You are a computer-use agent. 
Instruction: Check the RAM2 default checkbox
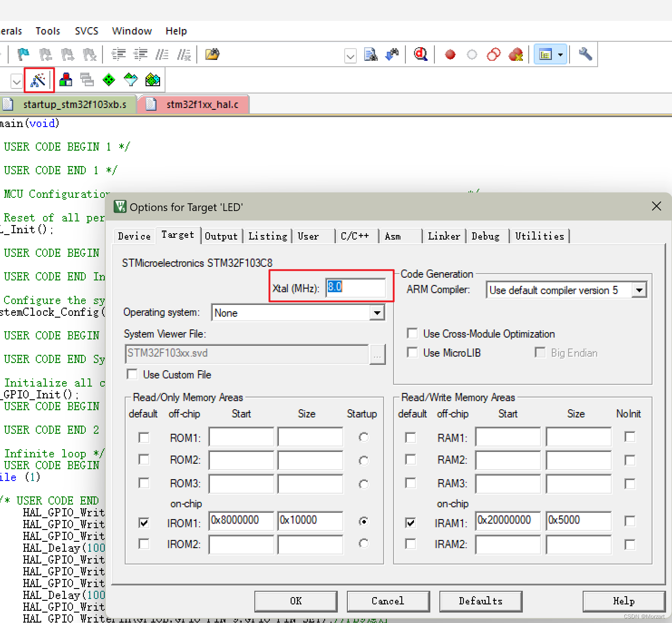point(410,460)
